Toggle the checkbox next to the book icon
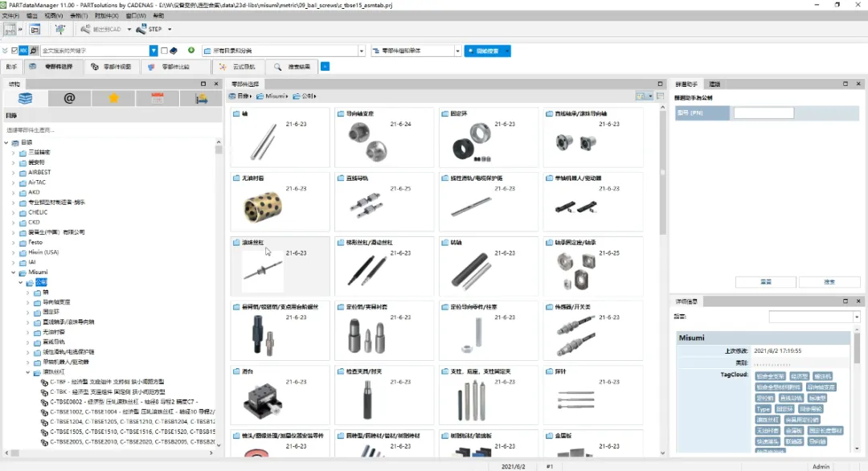This screenshot has width=868, height=471. pyautogui.click(x=165, y=51)
